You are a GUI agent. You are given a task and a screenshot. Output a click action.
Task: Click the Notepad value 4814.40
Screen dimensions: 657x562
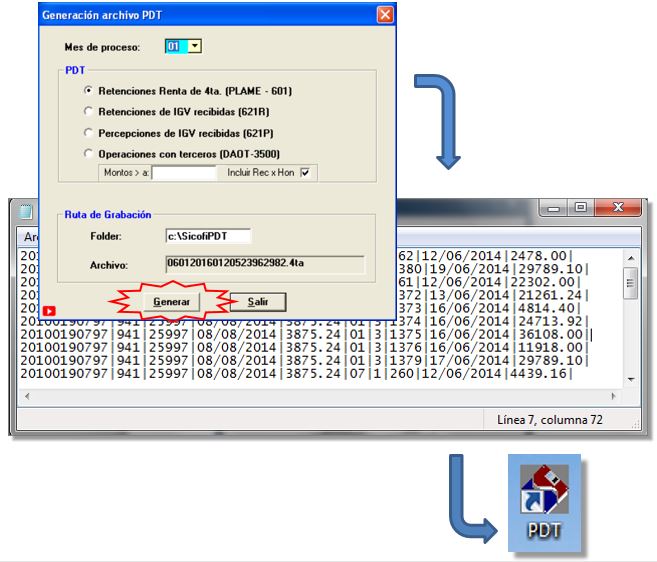click(546, 308)
